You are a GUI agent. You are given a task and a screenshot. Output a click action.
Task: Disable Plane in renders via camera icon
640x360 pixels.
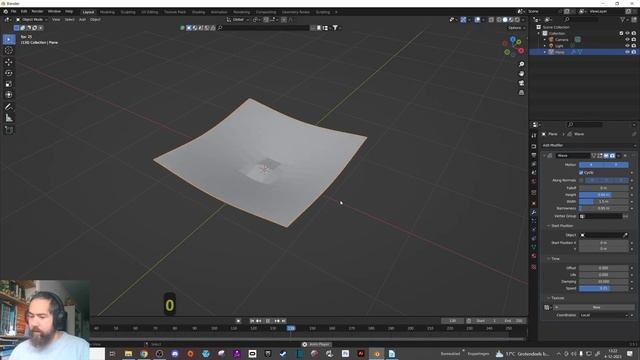633,52
